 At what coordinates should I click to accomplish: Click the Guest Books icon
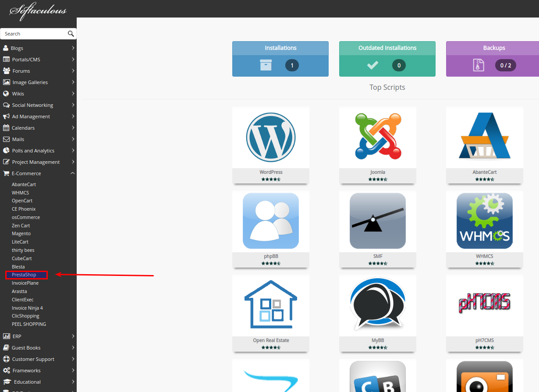coord(6,348)
